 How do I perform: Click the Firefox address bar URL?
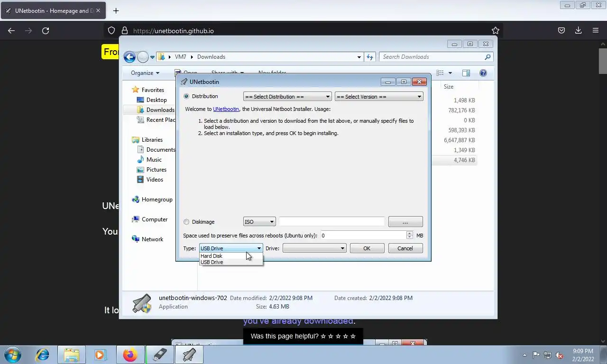coord(174,31)
